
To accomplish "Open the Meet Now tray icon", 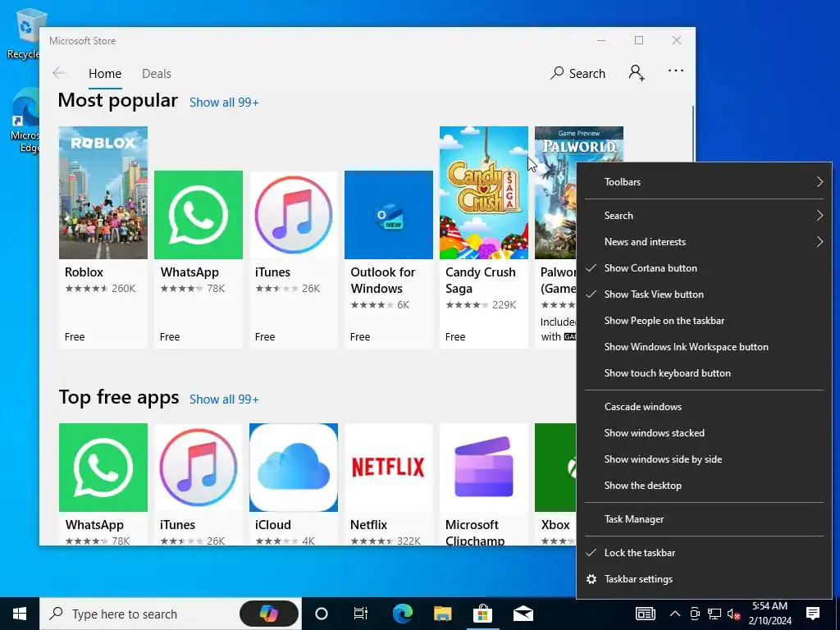I will [x=695, y=614].
